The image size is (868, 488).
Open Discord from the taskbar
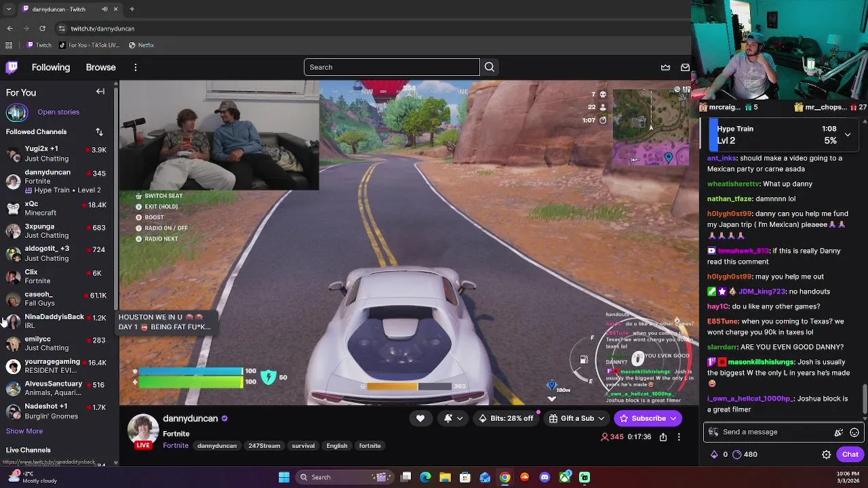(x=545, y=477)
